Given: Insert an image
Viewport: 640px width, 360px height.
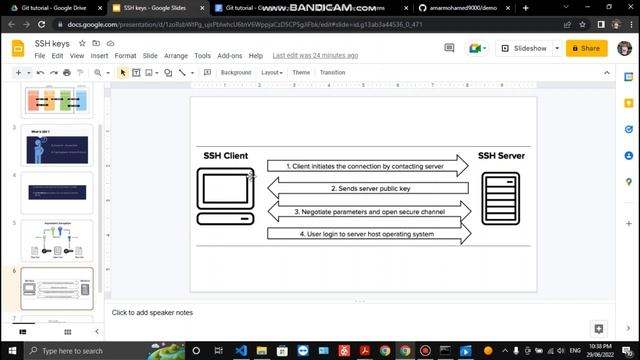Looking at the screenshot, I should [149, 73].
